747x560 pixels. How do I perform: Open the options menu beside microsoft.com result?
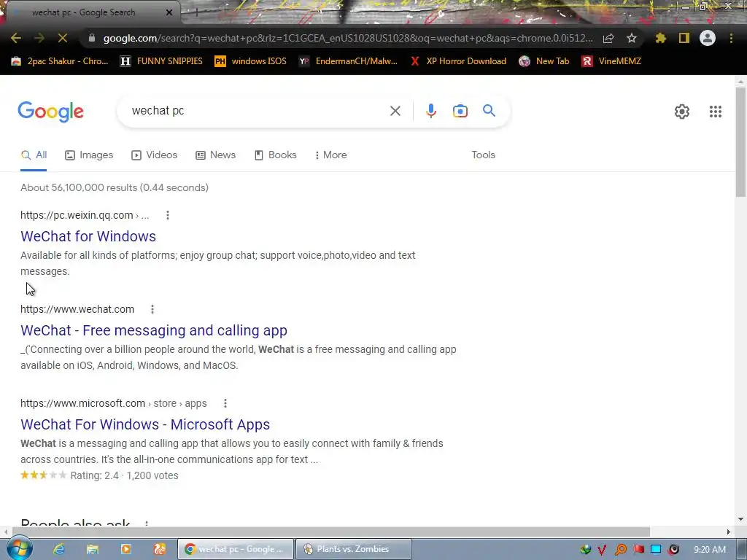[x=225, y=403]
